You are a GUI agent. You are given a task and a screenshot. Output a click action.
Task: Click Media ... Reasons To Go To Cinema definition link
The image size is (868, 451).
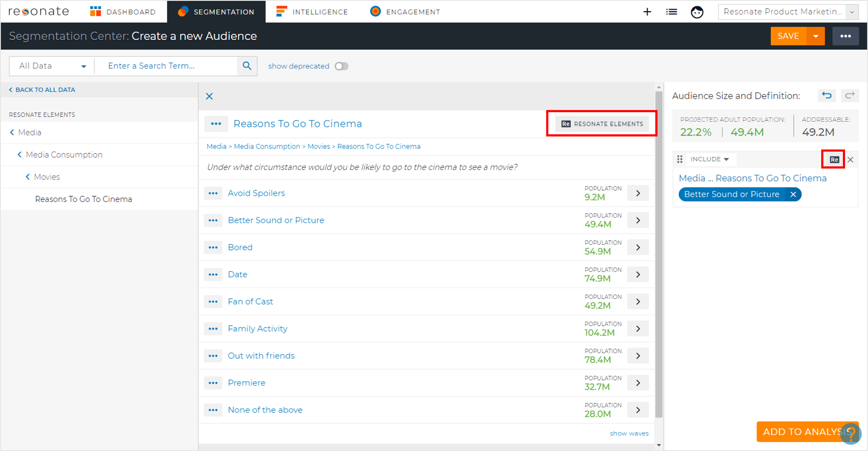[x=753, y=178]
